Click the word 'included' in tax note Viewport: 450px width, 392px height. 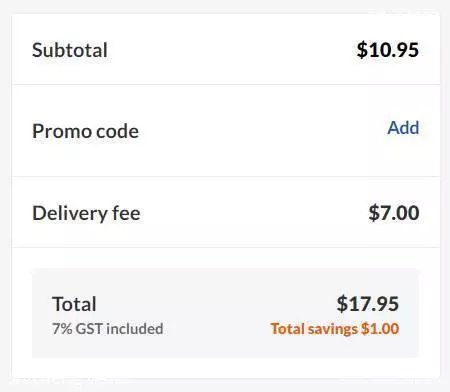pos(135,329)
